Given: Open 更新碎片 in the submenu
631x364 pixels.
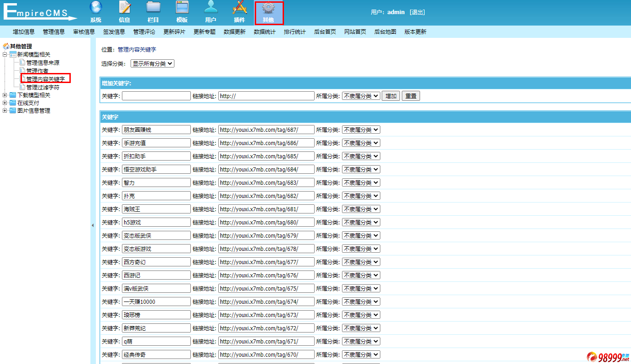Looking at the screenshot, I should click(x=174, y=31).
